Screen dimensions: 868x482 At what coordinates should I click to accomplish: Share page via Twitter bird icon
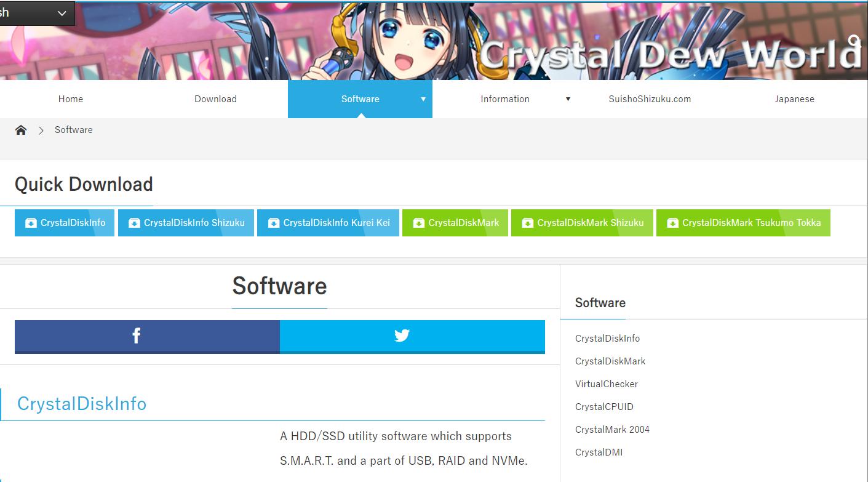click(x=402, y=335)
